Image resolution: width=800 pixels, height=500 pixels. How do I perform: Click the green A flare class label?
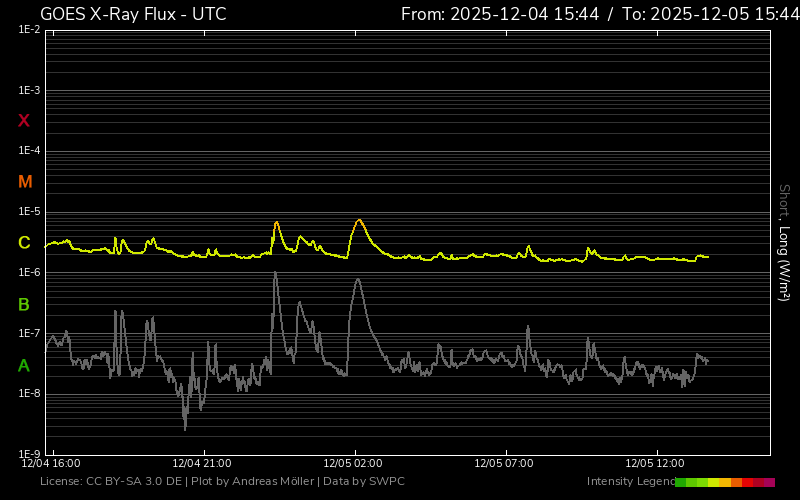click(24, 366)
